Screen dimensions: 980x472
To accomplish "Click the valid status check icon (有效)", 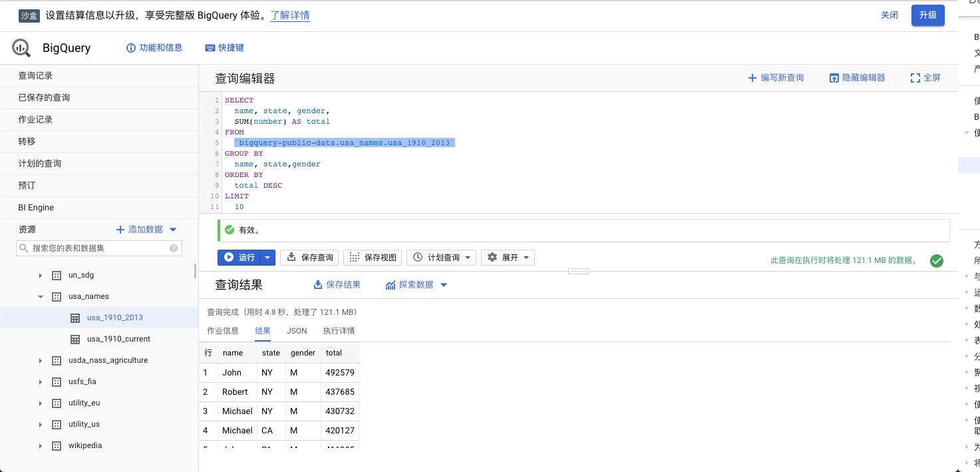I will pyautogui.click(x=230, y=230).
